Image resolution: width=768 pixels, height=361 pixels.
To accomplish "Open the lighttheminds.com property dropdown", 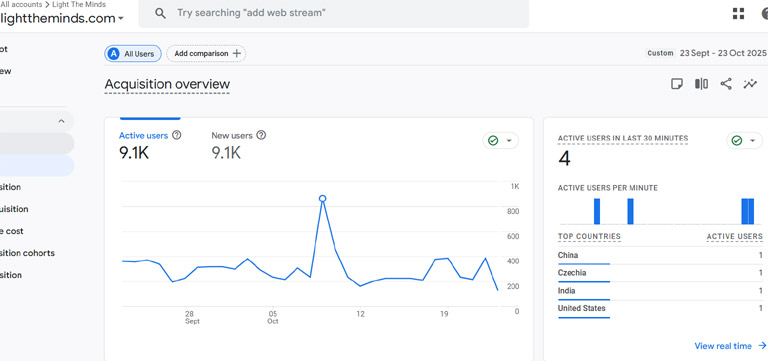I will 62,19.
